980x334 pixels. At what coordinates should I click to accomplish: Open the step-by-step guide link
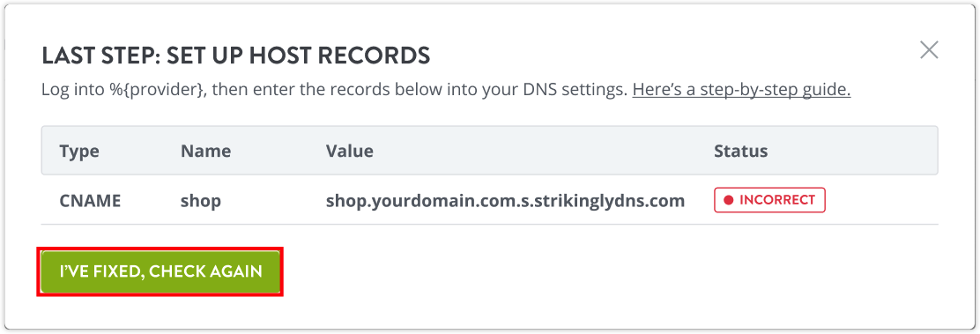point(741,90)
